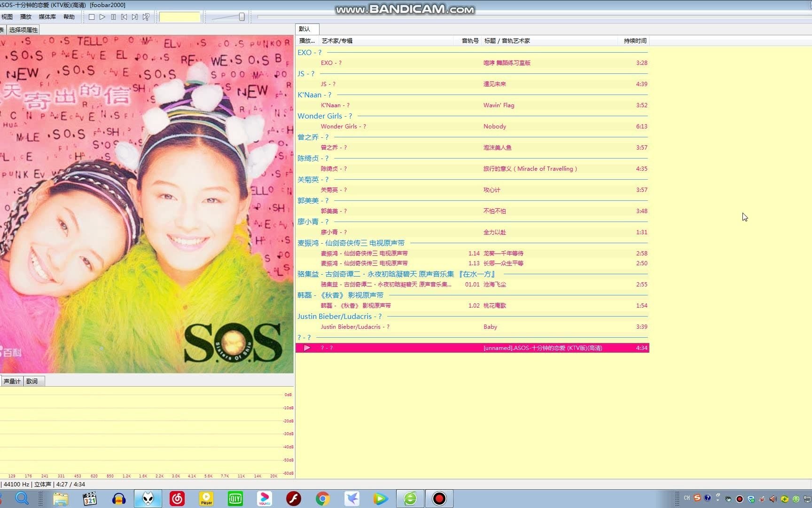Open the 播放 menu
The height and width of the screenshot is (508, 812).
(26, 17)
